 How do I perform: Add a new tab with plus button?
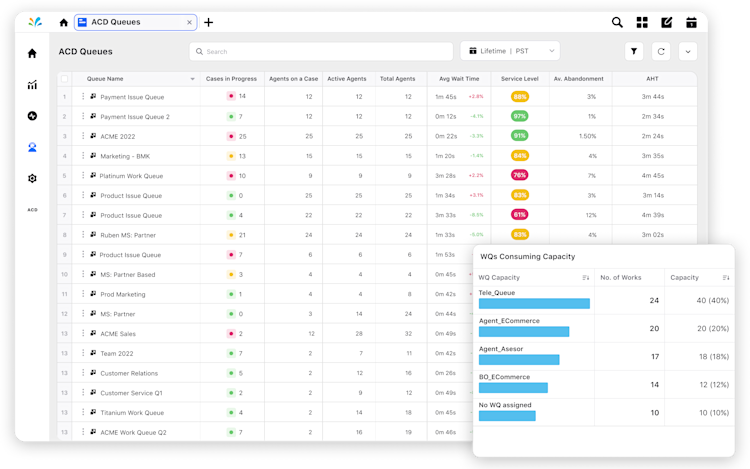click(x=209, y=22)
